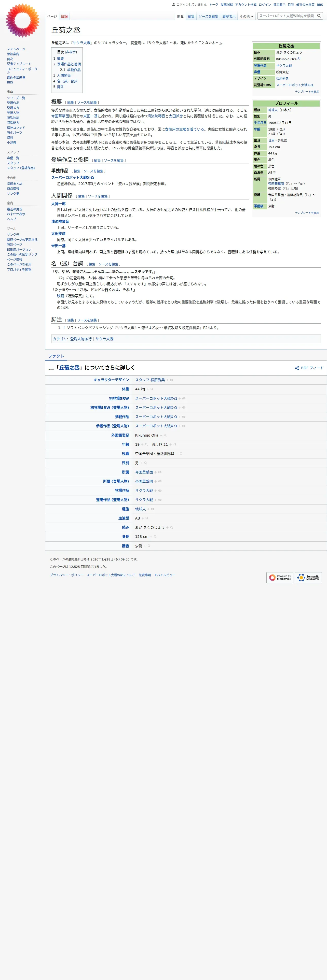Click magnifier icon in 血液型 AB row

coord(147,518)
